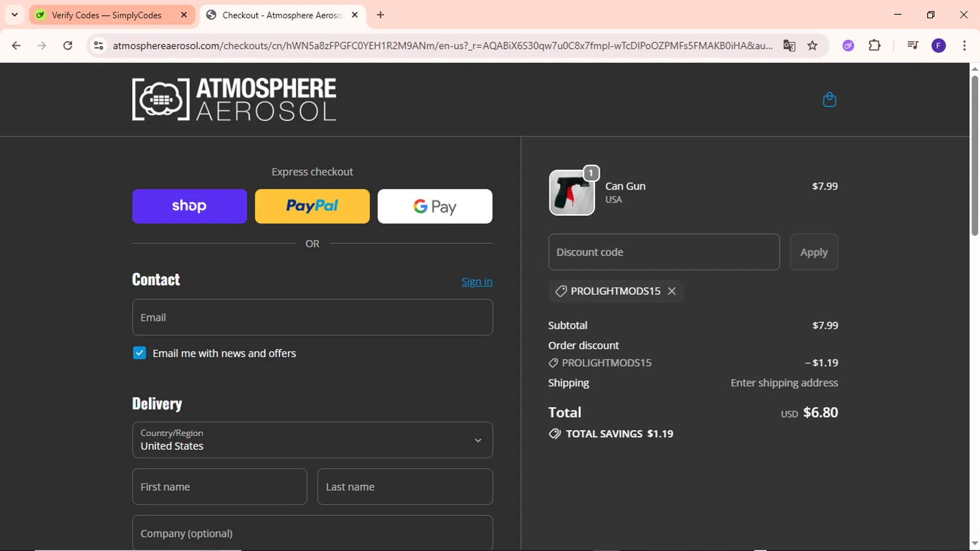Open Chrome's three-dot menu

(964, 46)
